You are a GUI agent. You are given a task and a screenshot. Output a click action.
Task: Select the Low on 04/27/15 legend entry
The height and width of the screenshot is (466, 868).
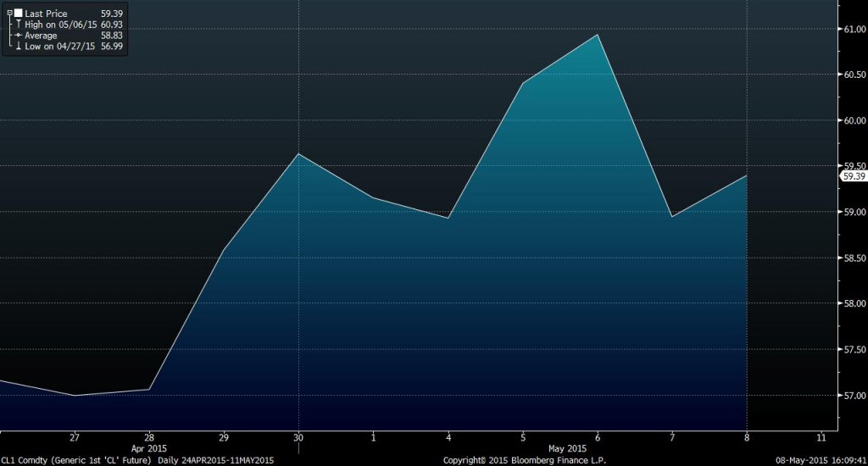[x=60, y=47]
